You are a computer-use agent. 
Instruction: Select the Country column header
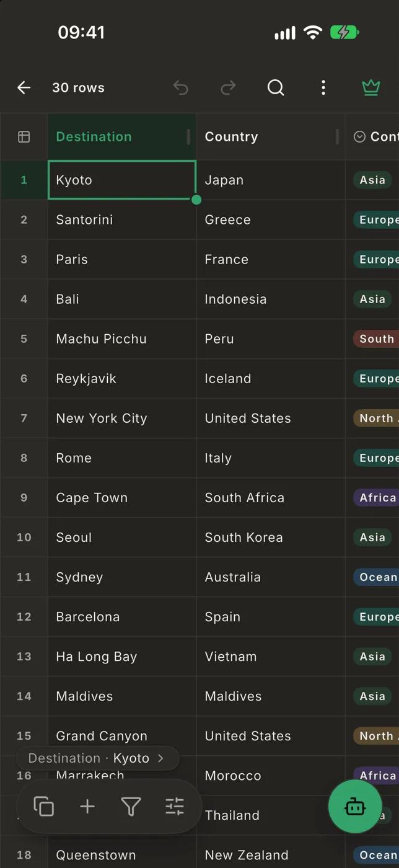(271, 136)
